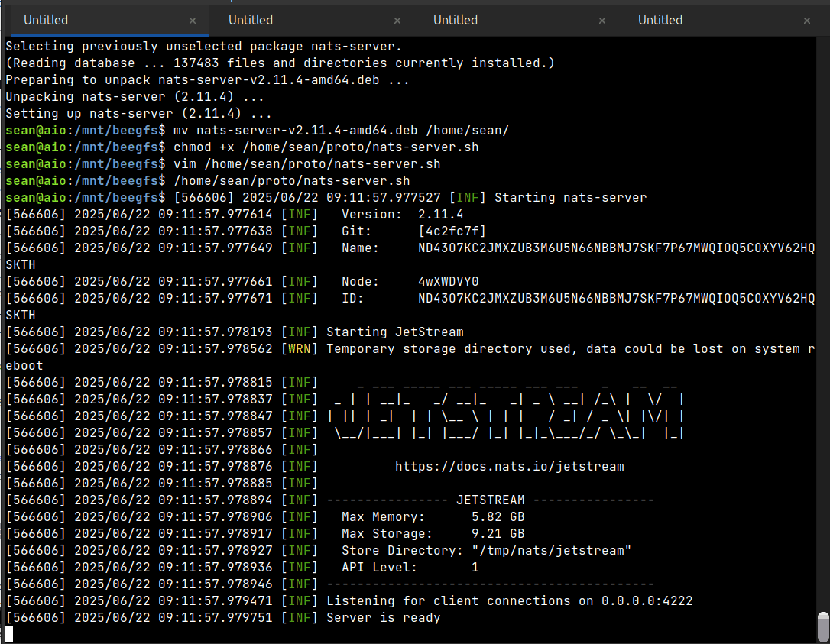Click the "137483 files and directories" text

(280, 63)
